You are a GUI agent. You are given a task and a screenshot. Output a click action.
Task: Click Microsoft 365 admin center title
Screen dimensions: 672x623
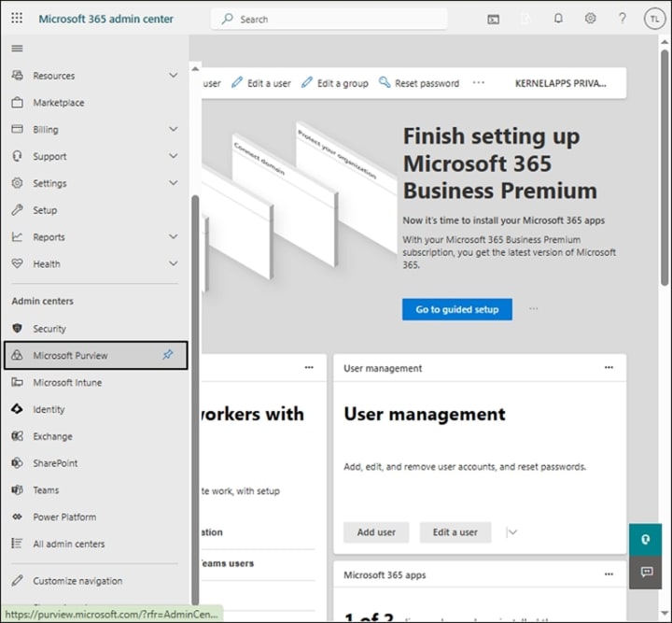(105, 19)
